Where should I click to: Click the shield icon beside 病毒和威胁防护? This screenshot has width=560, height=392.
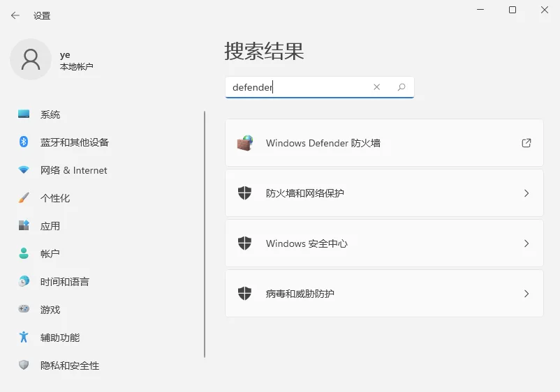click(244, 294)
